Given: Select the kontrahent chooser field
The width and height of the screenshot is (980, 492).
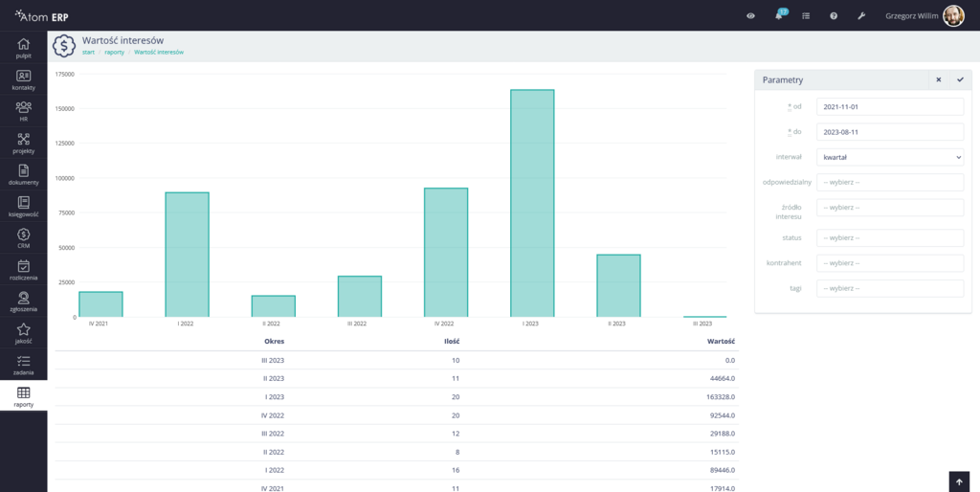Looking at the screenshot, I should click(889, 262).
